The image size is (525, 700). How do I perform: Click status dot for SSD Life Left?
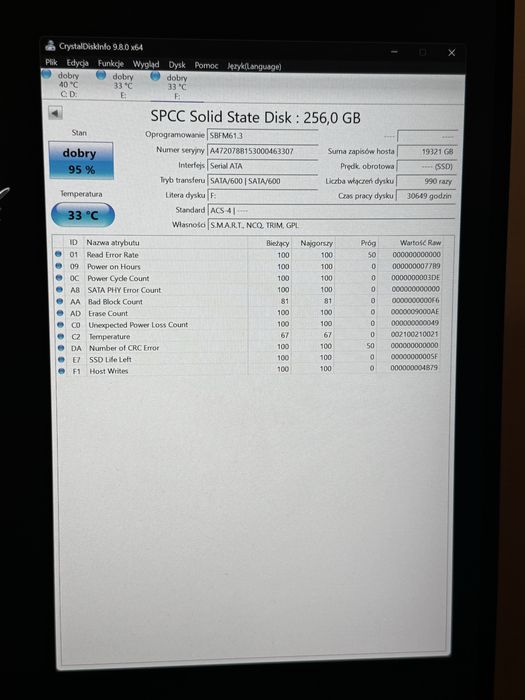tap(61, 359)
